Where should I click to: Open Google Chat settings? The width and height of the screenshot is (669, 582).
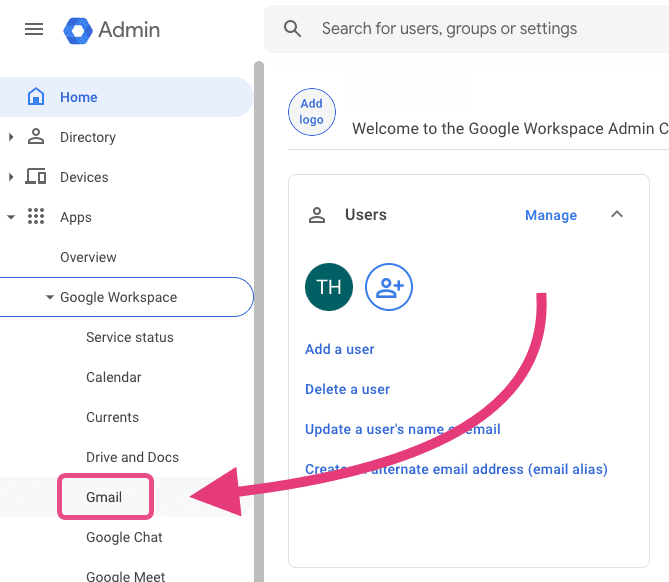pyautogui.click(x=124, y=537)
